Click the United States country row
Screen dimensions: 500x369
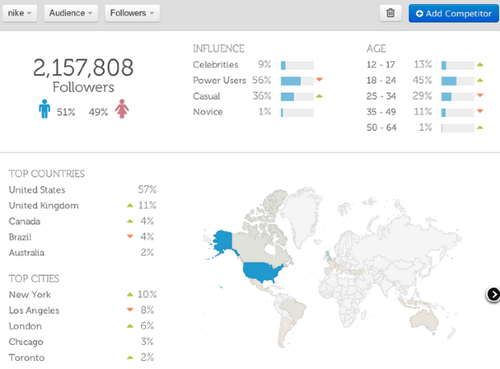point(83,190)
